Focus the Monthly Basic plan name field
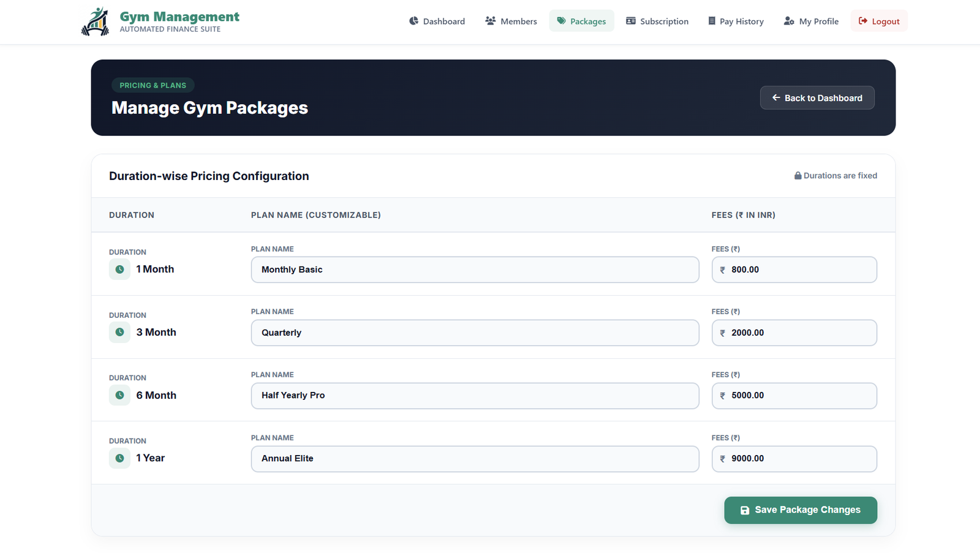The height and width of the screenshot is (553, 980). [x=475, y=269]
